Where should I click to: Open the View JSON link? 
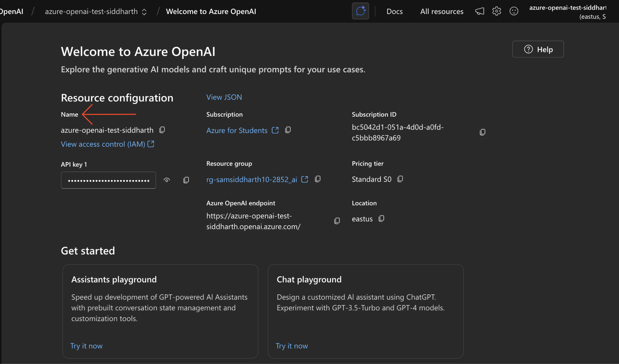[x=224, y=97]
